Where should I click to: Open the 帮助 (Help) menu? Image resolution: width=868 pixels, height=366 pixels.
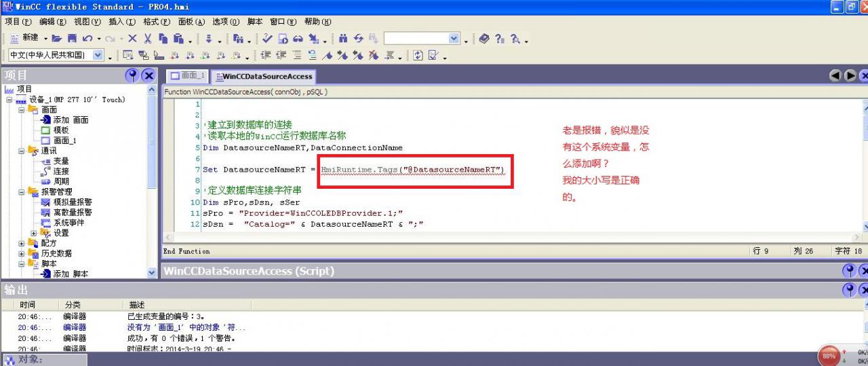click(317, 22)
